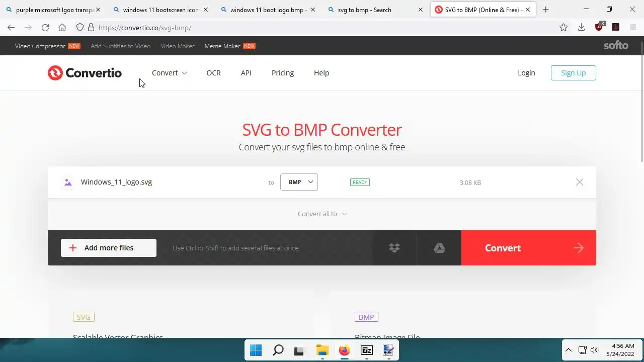The image size is (644, 362).
Task: Click the network icon in the tray
Action: pos(582,350)
